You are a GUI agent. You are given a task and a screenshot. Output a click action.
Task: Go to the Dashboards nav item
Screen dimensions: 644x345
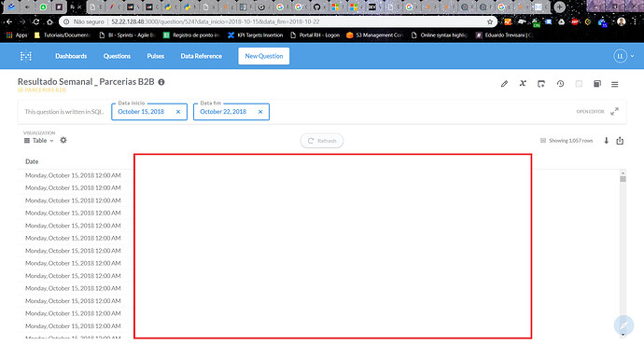(71, 56)
